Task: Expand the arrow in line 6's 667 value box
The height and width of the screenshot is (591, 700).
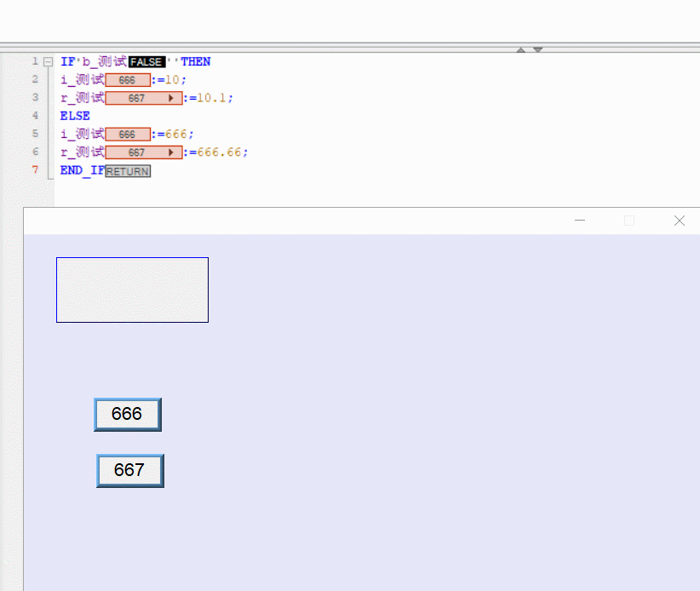Action: click(x=172, y=153)
